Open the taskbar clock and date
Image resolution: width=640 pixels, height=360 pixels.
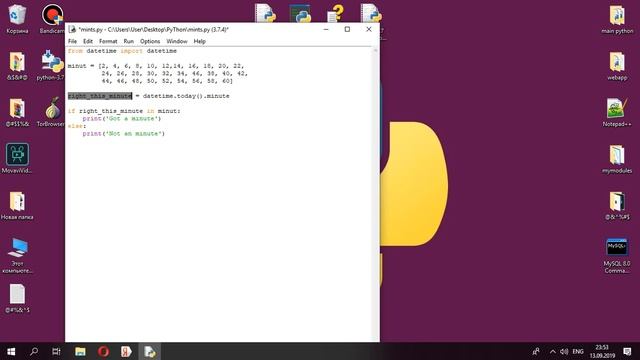(602, 351)
